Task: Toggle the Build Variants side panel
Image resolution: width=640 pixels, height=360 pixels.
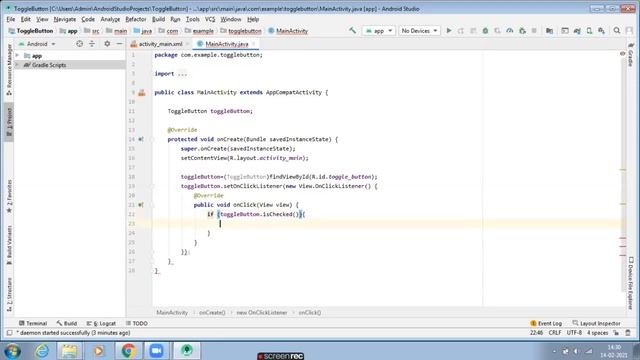Action: pyautogui.click(x=9, y=245)
